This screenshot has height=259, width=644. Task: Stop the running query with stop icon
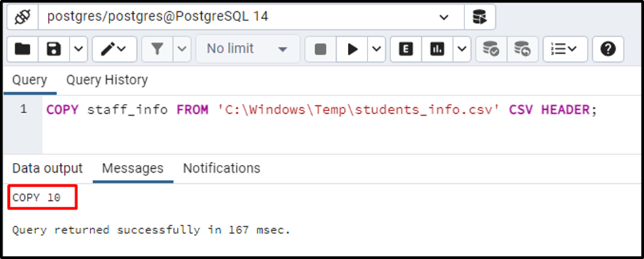coord(320,49)
